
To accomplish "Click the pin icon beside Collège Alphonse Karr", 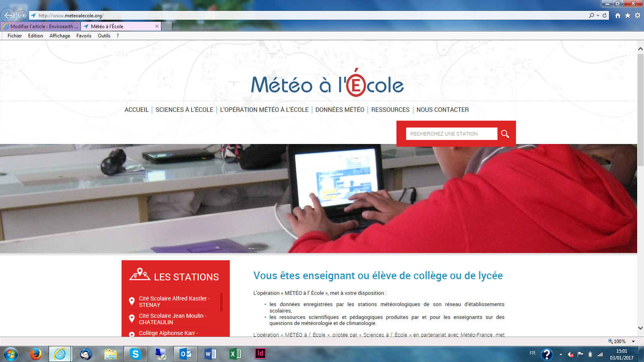I will (x=132, y=333).
